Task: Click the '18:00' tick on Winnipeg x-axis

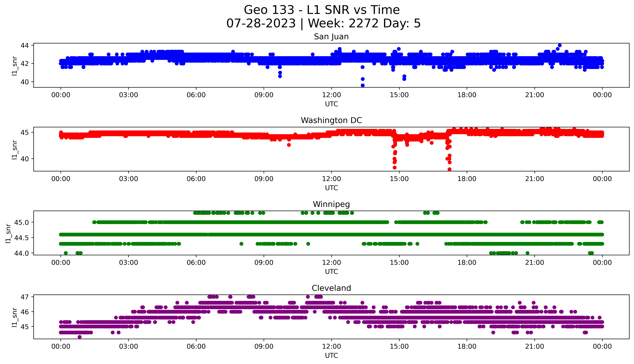Action: 467,263
